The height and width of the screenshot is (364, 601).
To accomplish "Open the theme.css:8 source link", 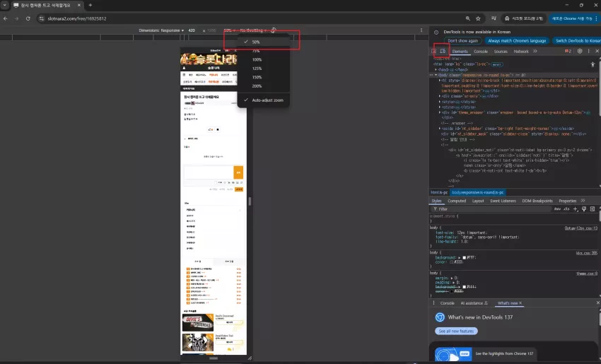I will pyautogui.click(x=587, y=274).
